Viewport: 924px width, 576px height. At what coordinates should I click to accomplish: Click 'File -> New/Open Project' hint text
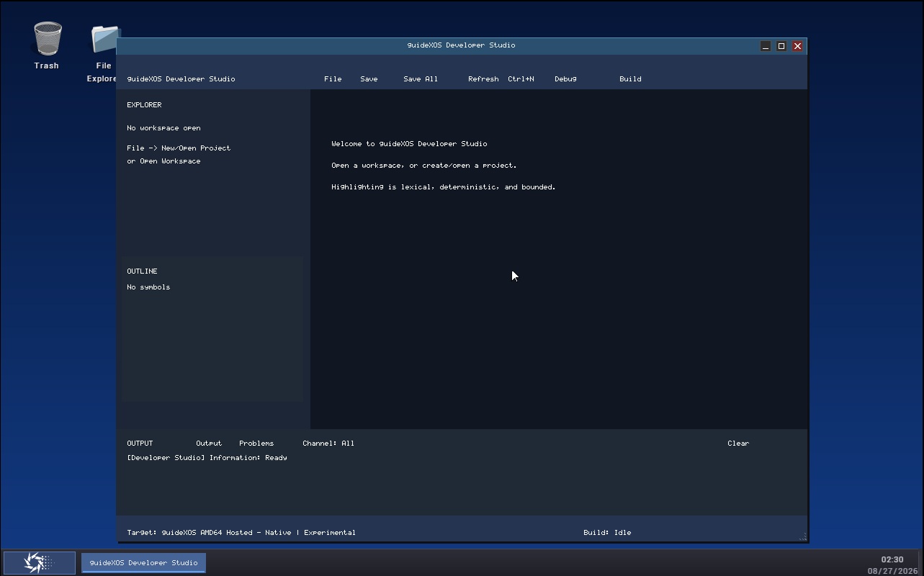(179, 148)
